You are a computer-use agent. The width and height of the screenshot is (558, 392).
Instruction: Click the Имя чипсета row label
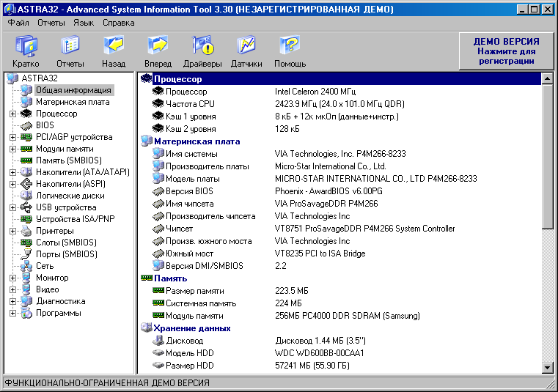coord(190,204)
